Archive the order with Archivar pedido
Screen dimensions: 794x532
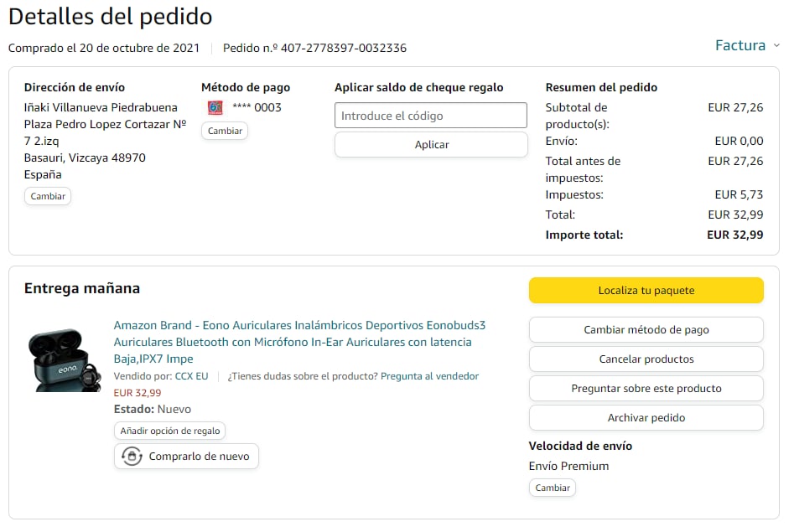[646, 417]
